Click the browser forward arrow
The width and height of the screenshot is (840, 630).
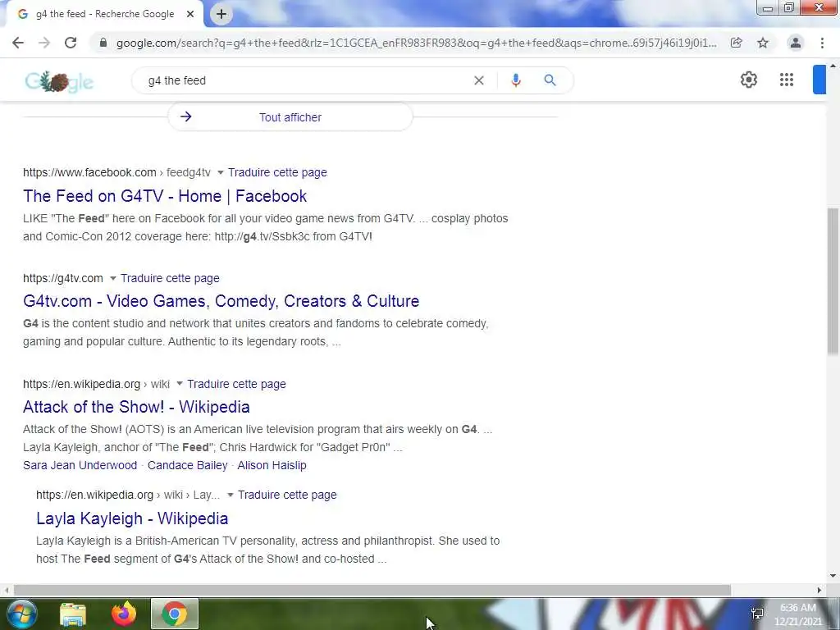click(44, 43)
